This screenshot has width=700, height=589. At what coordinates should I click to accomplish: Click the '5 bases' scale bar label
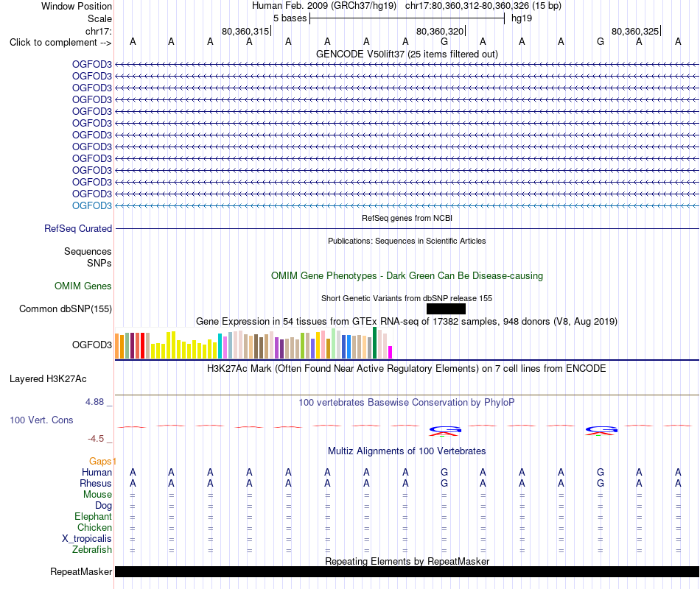pyautogui.click(x=290, y=18)
